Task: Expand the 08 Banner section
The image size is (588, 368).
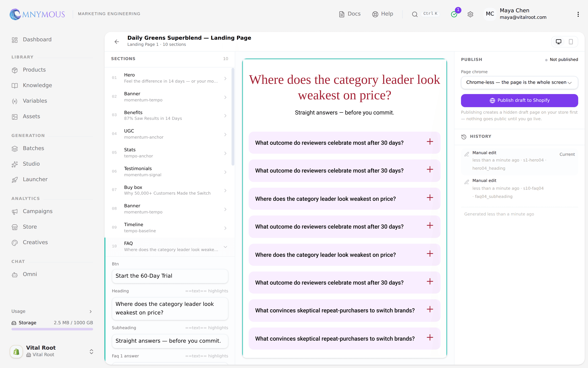Action: point(170,209)
